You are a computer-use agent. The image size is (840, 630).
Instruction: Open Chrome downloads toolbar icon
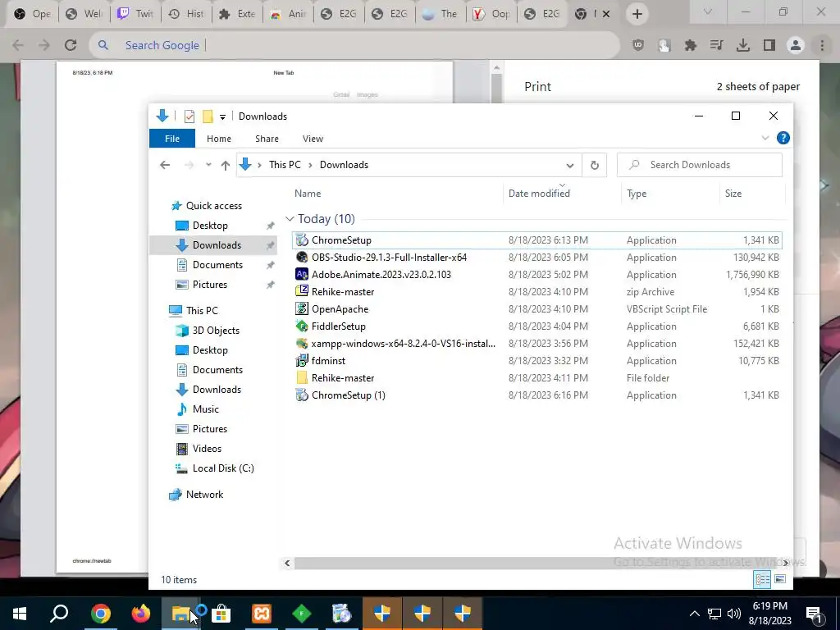click(x=742, y=46)
